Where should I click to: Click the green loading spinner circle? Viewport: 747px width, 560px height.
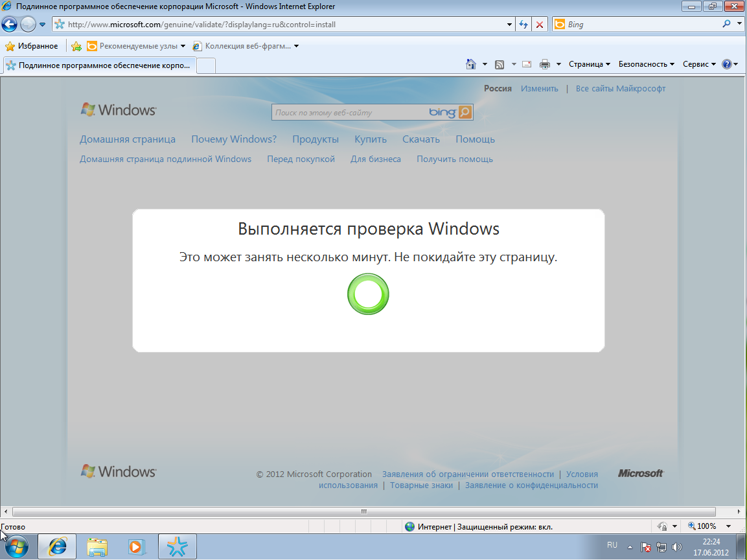click(x=368, y=294)
